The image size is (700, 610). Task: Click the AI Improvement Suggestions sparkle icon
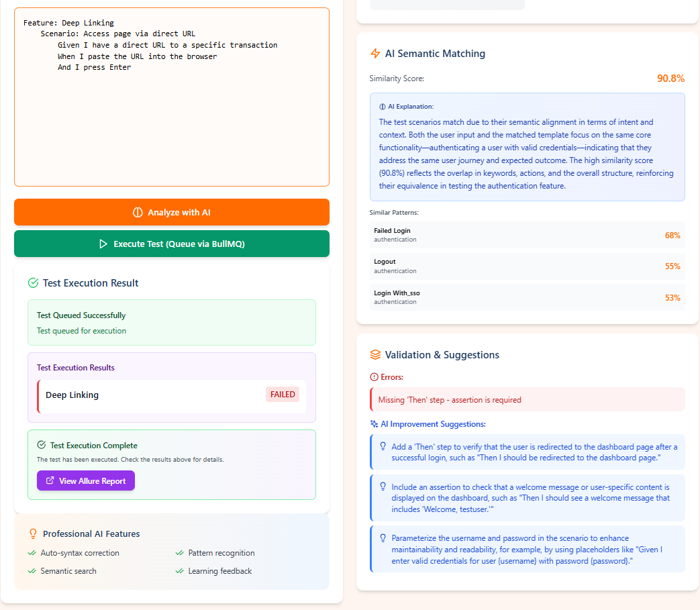pos(374,424)
